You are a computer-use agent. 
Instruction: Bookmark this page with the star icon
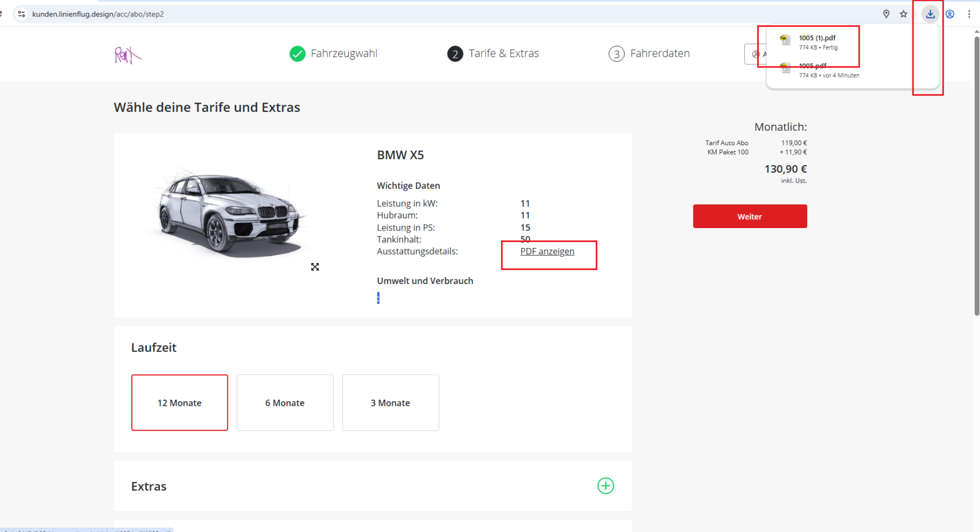pos(904,14)
